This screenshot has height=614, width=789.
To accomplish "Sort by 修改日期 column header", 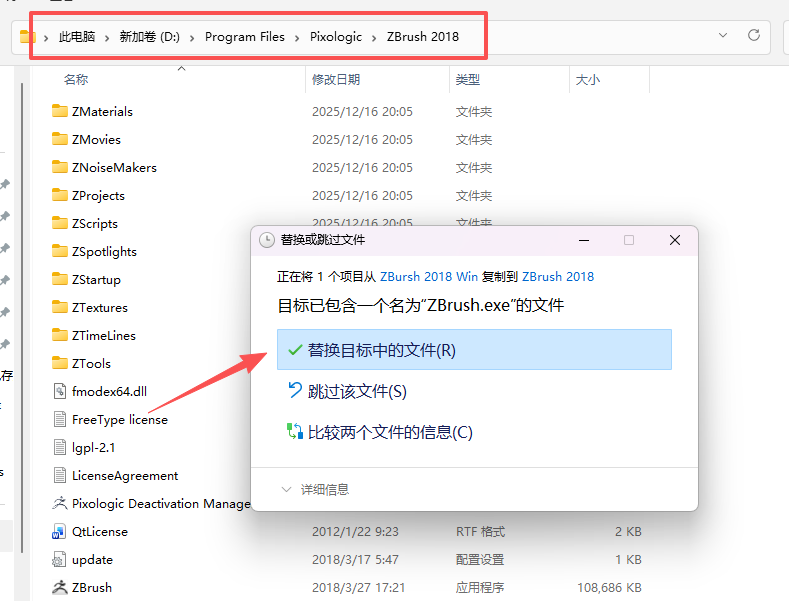I will pyautogui.click(x=336, y=79).
